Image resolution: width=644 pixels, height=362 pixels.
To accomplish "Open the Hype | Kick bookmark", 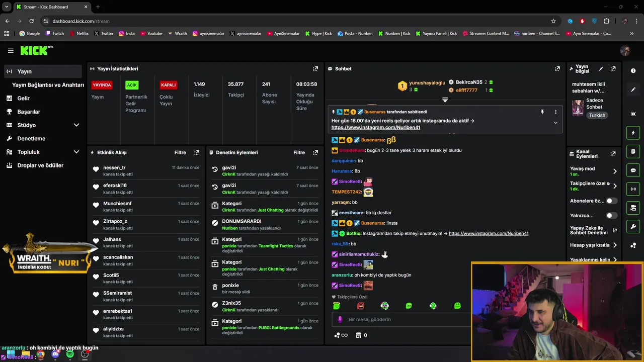I will tap(318, 34).
